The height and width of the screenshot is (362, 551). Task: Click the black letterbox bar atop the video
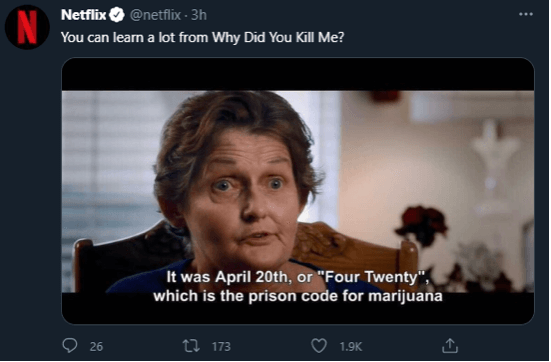point(298,74)
